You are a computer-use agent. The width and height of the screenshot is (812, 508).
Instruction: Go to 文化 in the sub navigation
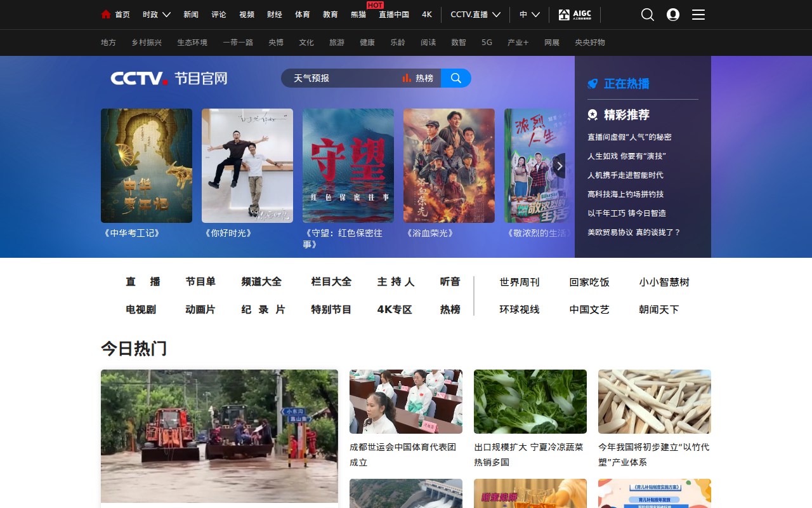[x=306, y=43]
